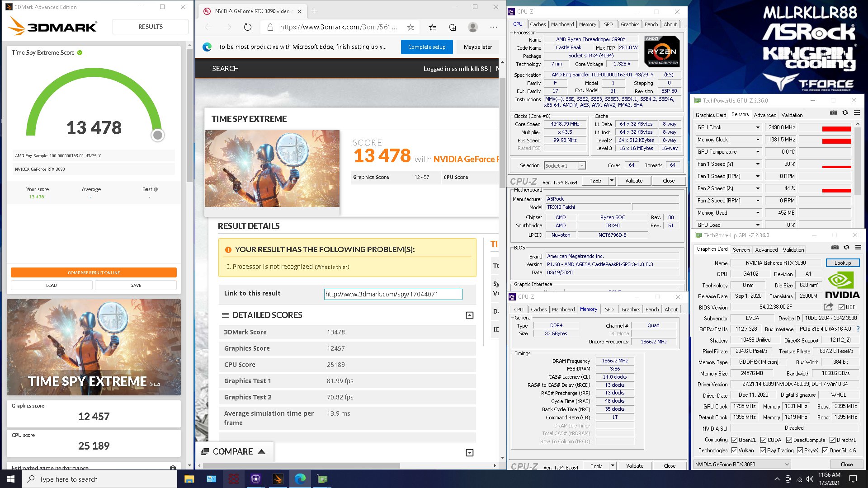Click the Lookup button in GPU-Z
Viewport: 868px width, 488px height.
[842, 263]
